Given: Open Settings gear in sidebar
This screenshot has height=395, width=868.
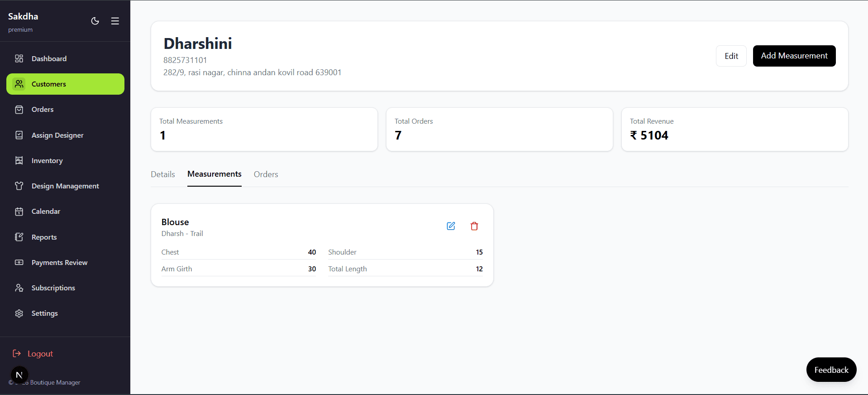Looking at the screenshot, I should point(19,313).
